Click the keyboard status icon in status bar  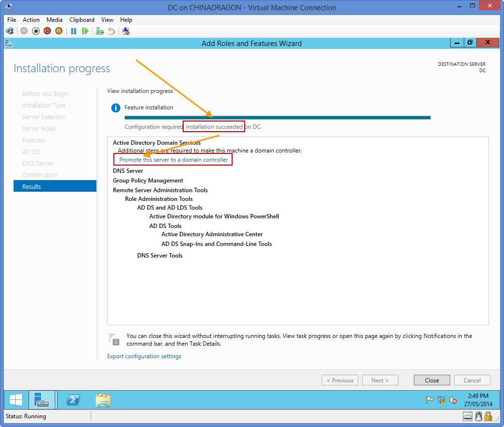click(x=468, y=417)
